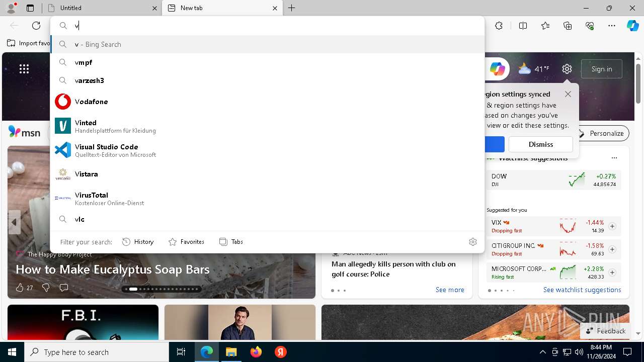Open File Explorer from the taskbar
Viewport: 644px width, 362px height.
231,352
